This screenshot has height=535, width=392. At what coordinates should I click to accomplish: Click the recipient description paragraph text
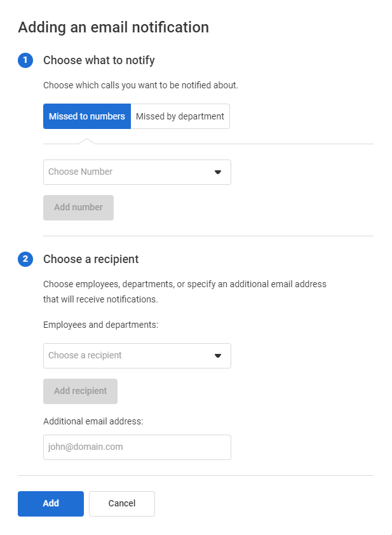(x=184, y=292)
